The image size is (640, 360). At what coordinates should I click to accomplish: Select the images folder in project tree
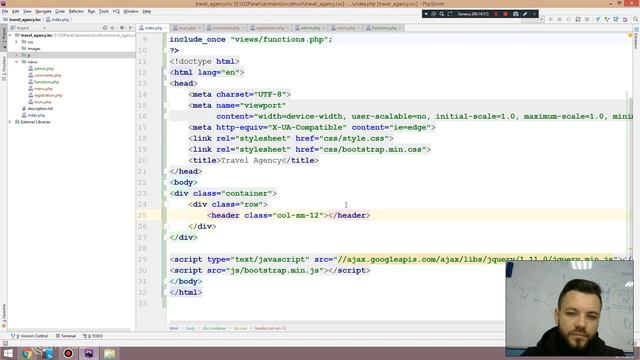pyautogui.click(x=31, y=49)
